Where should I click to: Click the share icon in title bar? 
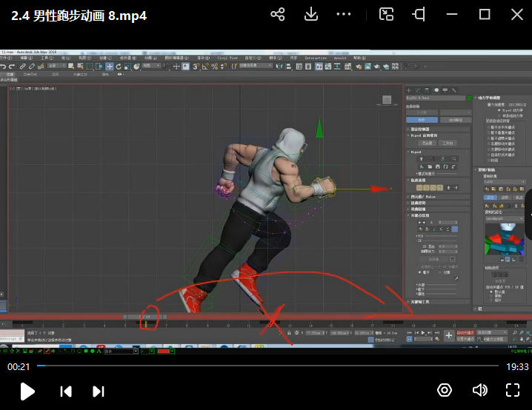[278, 14]
